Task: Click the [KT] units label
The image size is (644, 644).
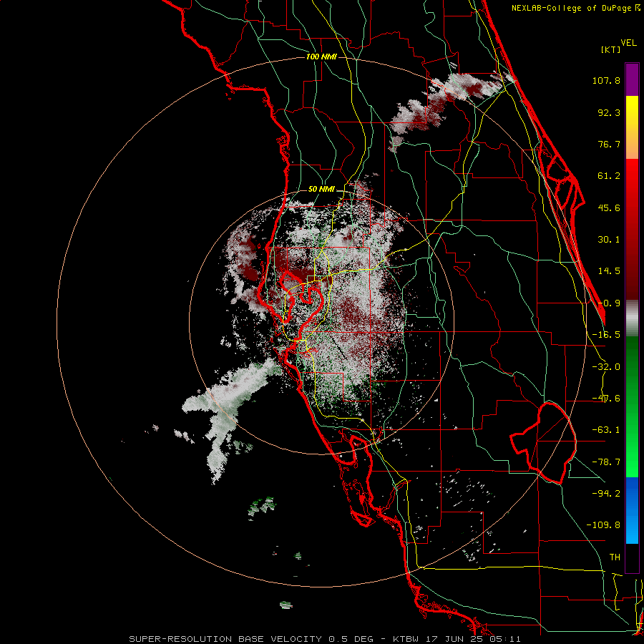Action: point(611,49)
